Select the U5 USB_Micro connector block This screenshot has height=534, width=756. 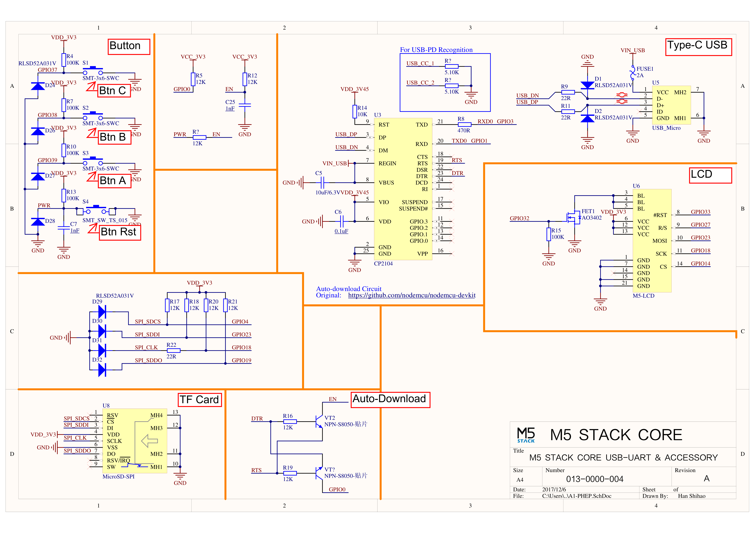click(671, 105)
